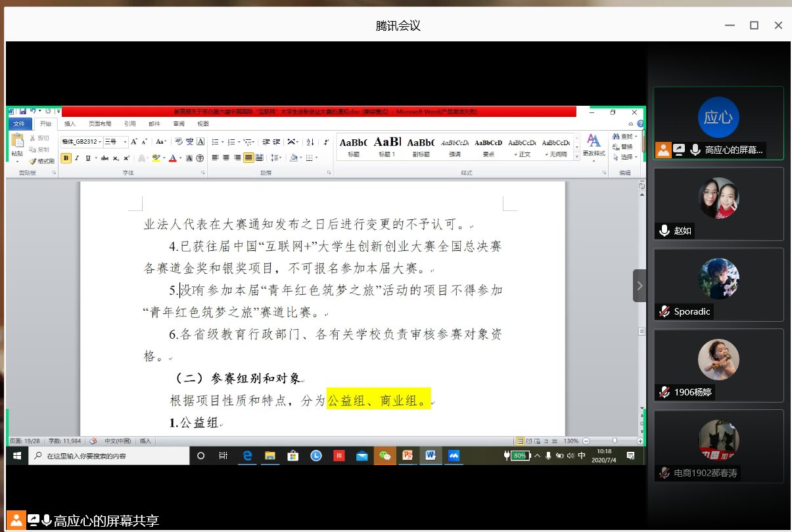
Task: Switch to the 插入 (Insert) ribbon tab
Action: click(x=70, y=123)
